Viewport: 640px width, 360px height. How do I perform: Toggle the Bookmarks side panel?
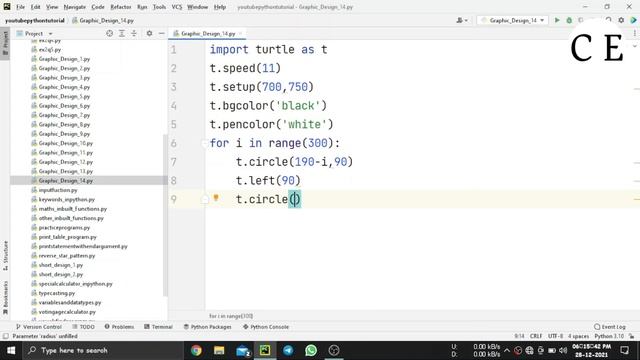tap(5, 298)
